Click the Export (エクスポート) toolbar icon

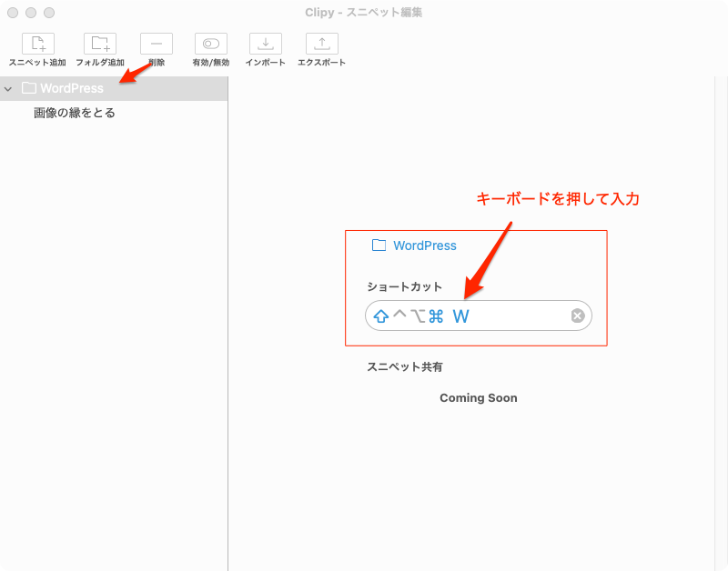coord(321,44)
